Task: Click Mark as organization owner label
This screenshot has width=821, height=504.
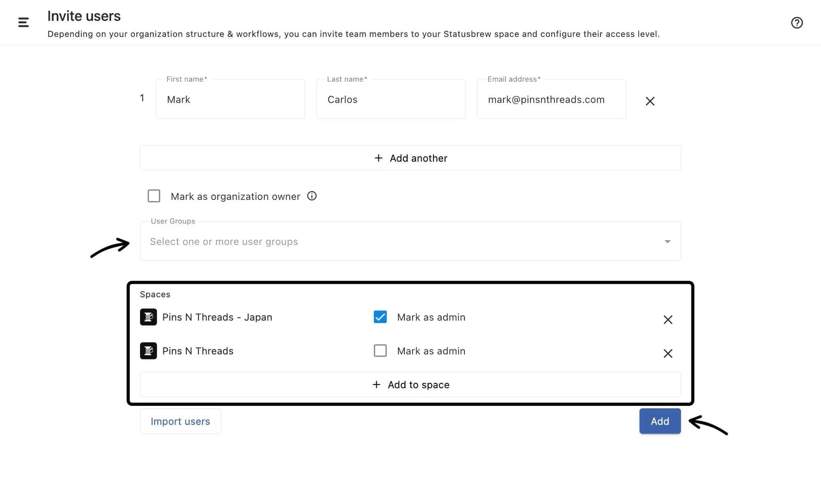Action: [x=235, y=196]
